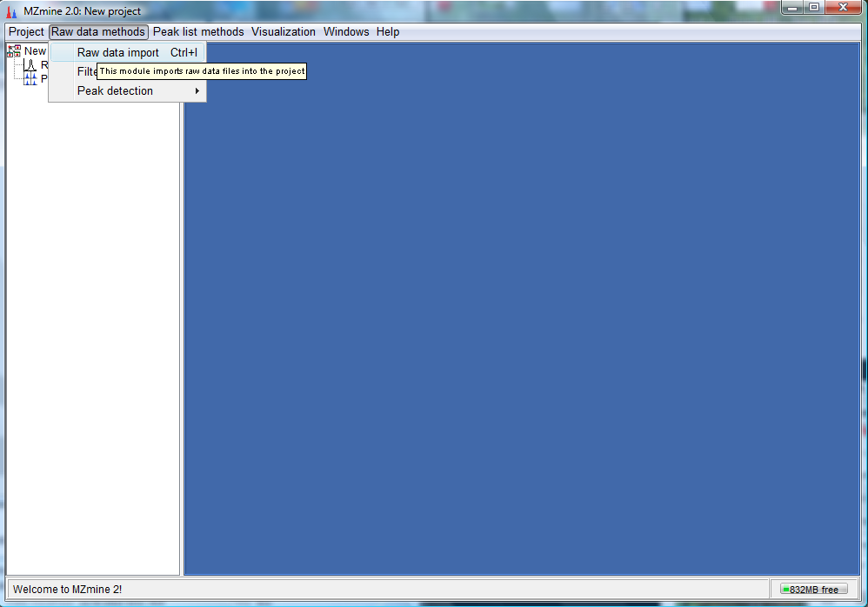Viewport: 868px width, 607px height.
Task: Open the Help menu
Action: pos(388,31)
